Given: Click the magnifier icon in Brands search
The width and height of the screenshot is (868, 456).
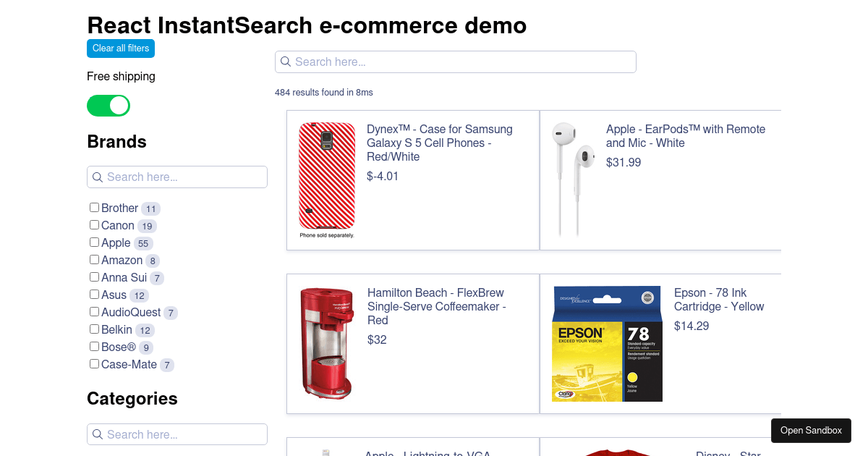Looking at the screenshot, I should point(98,177).
